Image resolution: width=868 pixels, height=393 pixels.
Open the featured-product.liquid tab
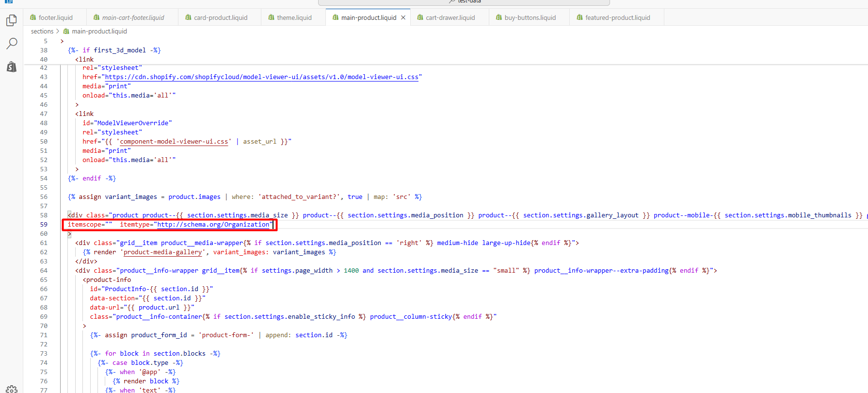tap(617, 17)
